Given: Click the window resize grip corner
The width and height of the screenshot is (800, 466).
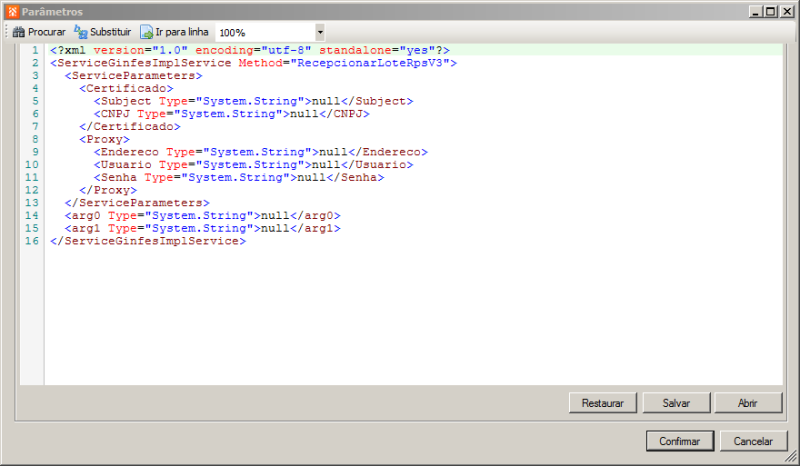Looking at the screenshot, I should coord(791,457).
